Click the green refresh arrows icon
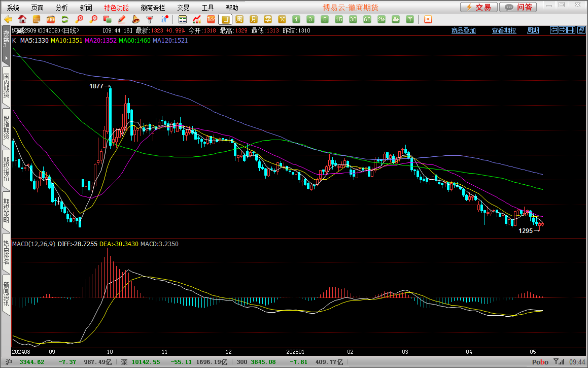The image size is (588, 368). 65,19
